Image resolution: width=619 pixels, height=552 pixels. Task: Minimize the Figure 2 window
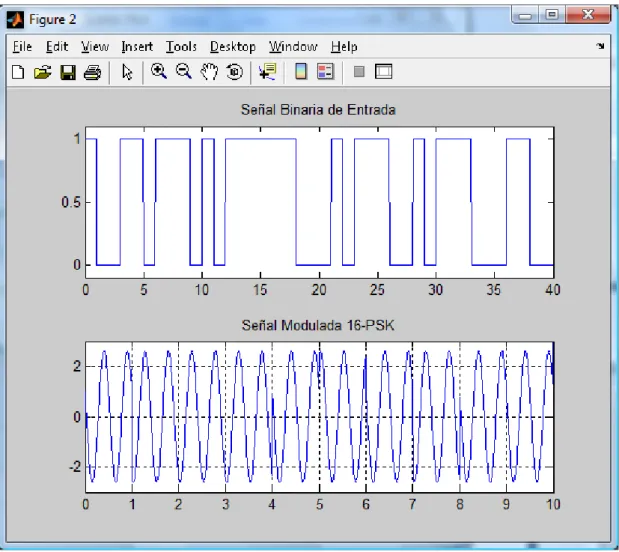[x=525, y=16]
